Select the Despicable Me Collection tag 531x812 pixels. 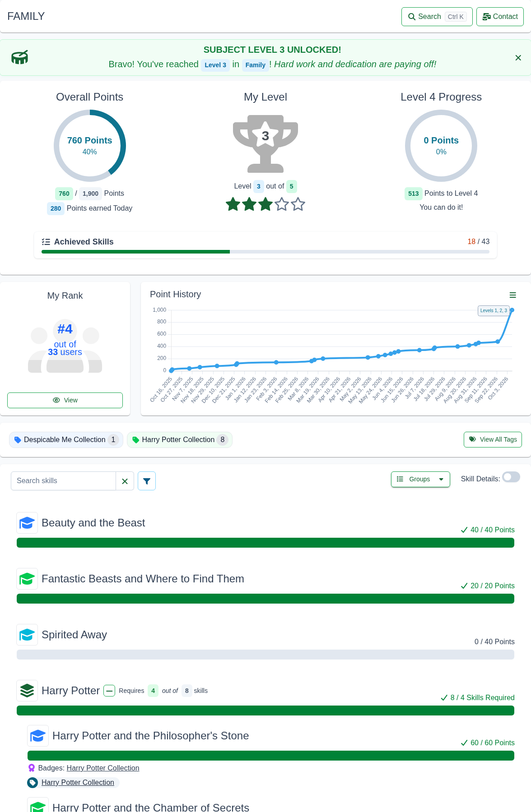(66, 440)
